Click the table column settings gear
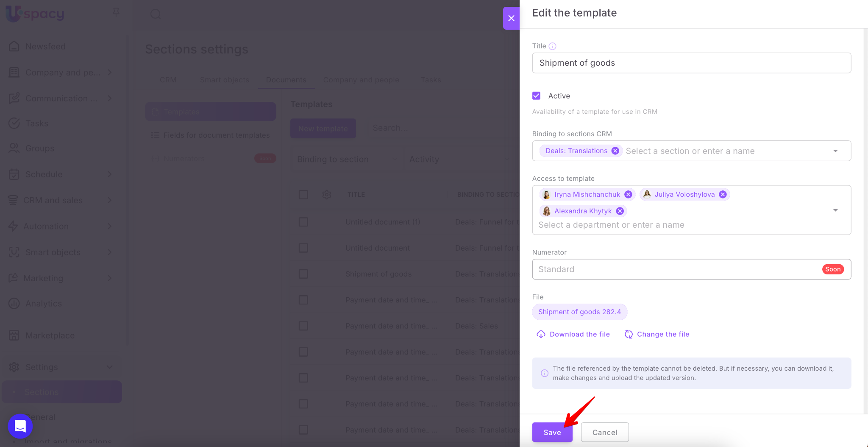 [x=326, y=195]
